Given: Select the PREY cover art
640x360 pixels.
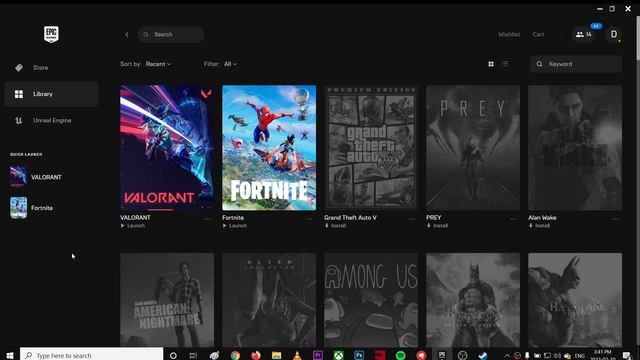Looking at the screenshot, I should (473, 148).
